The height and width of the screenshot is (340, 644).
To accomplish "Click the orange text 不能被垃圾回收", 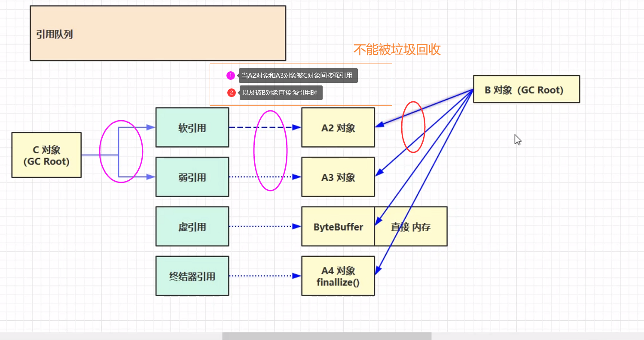I will (x=397, y=50).
